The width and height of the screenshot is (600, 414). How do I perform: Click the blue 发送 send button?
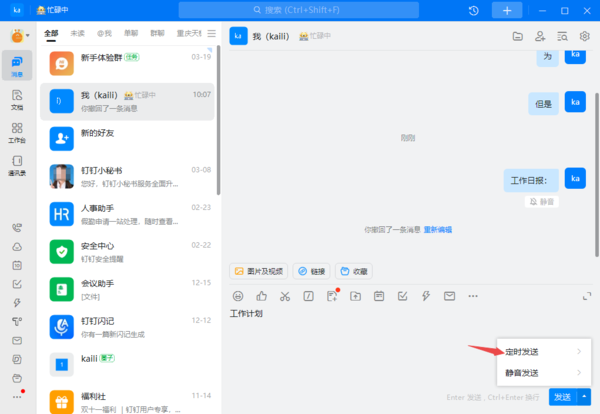[x=562, y=397]
